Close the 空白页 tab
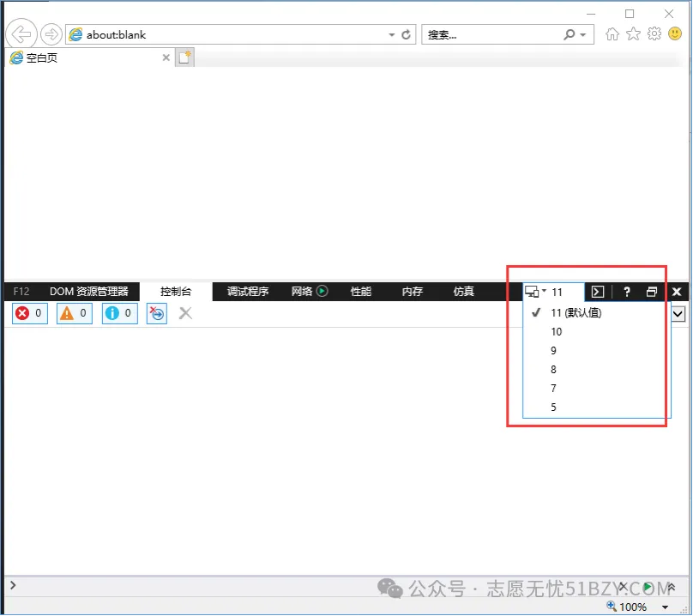Image resolution: width=693 pixels, height=616 pixels. (x=166, y=57)
